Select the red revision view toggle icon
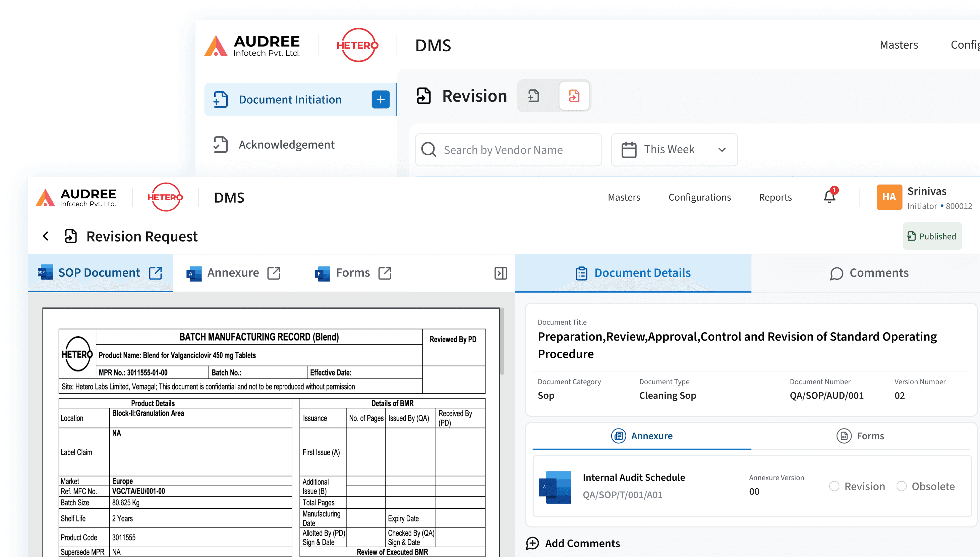 tap(574, 96)
